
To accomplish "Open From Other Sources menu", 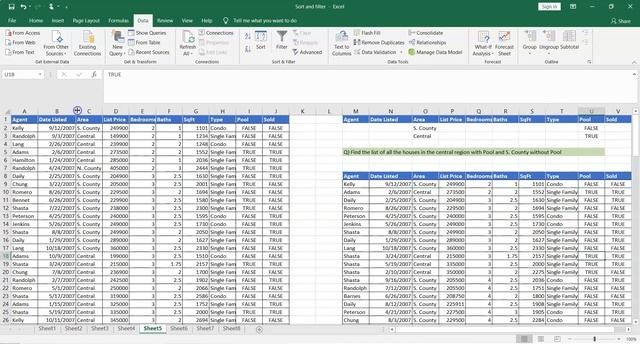I will pyautogui.click(x=56, y=43).
